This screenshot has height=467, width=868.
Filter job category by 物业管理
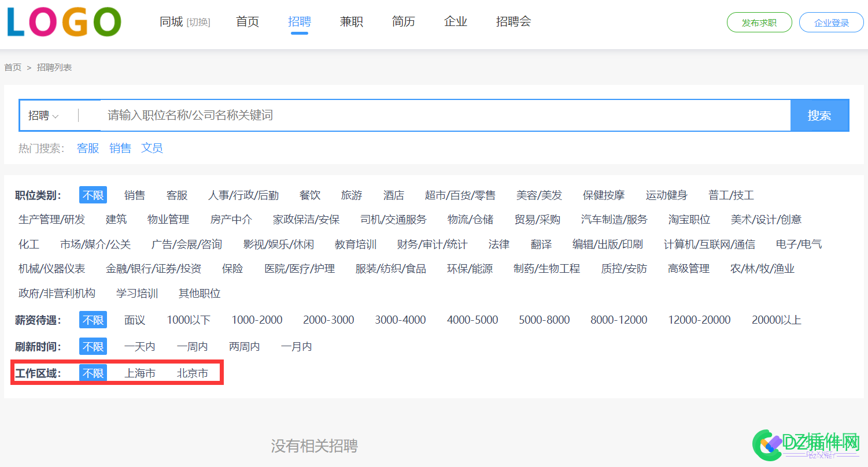(168, 220)
